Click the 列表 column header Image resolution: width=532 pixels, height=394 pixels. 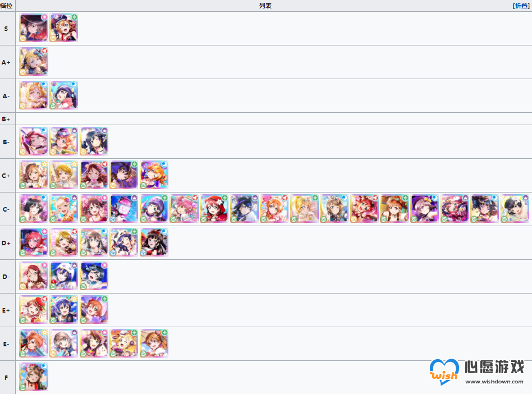pos(265,6)
